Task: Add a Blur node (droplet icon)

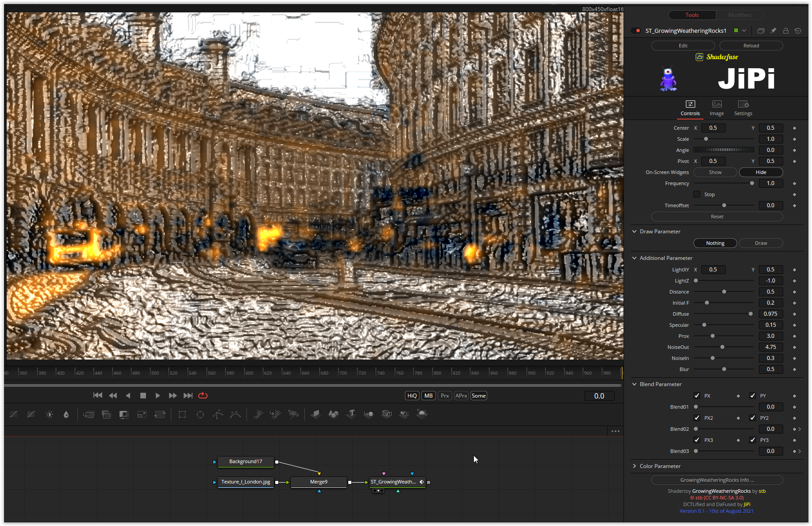Action: click(x=66, y=414)
